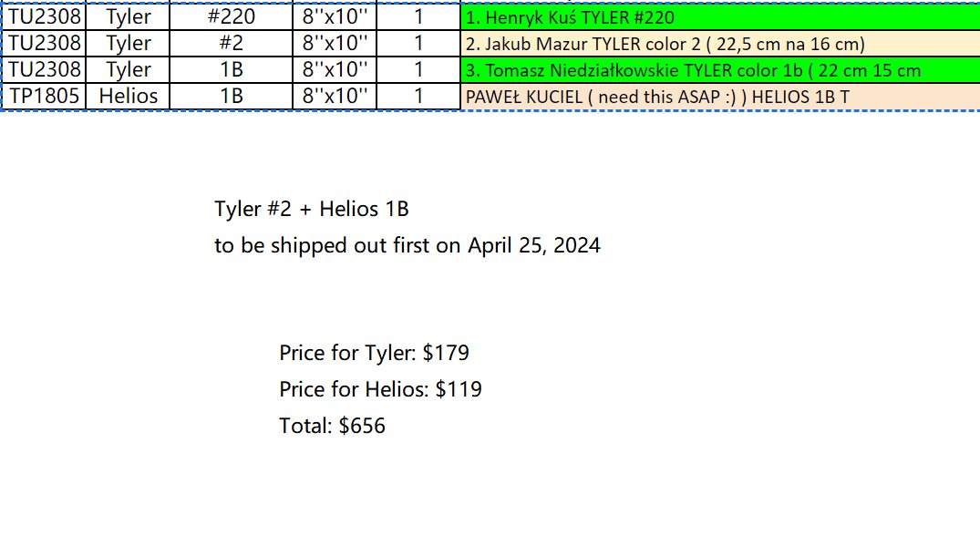
Task: Select the quantity 1 cell in Helios row
Action: coord(418,97)
